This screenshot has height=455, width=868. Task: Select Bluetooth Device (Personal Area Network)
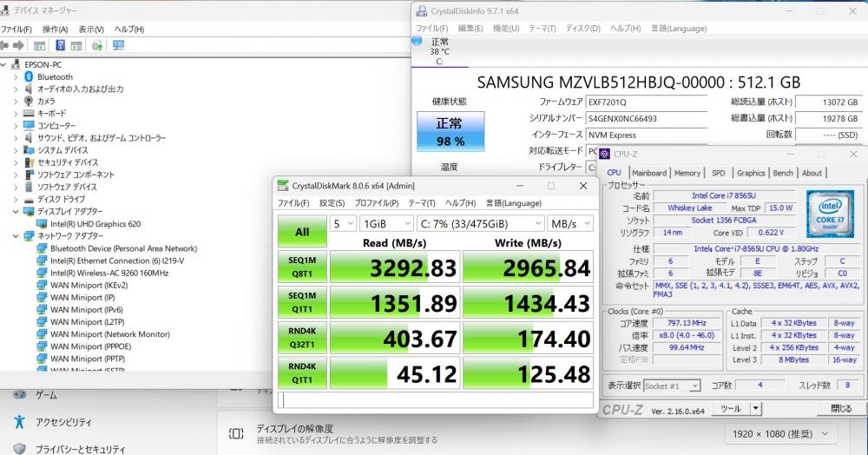click(x=123, y=248)
